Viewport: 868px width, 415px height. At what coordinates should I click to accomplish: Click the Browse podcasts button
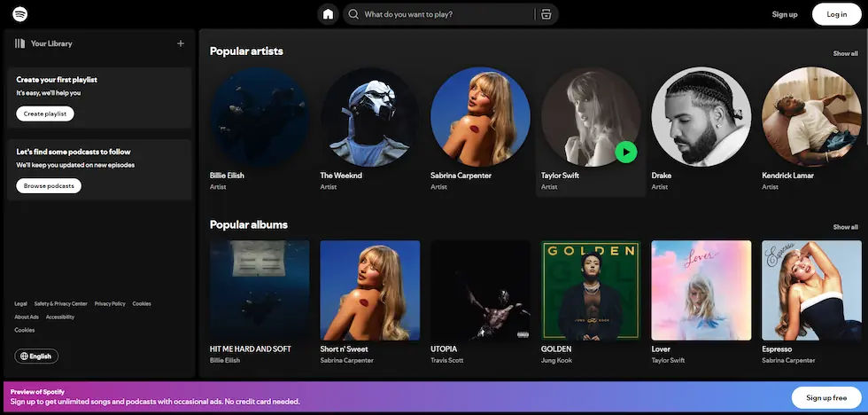tap(49, 185)
